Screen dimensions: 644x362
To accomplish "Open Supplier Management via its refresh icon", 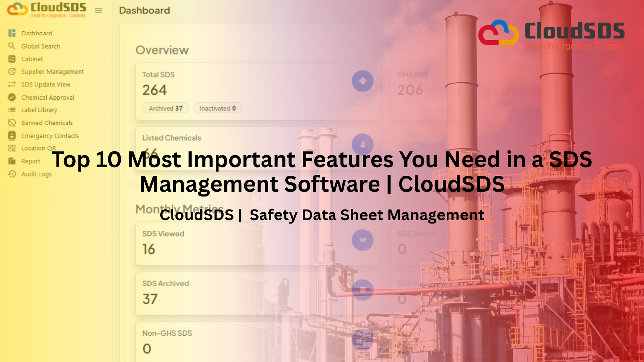I will (12, 72).
